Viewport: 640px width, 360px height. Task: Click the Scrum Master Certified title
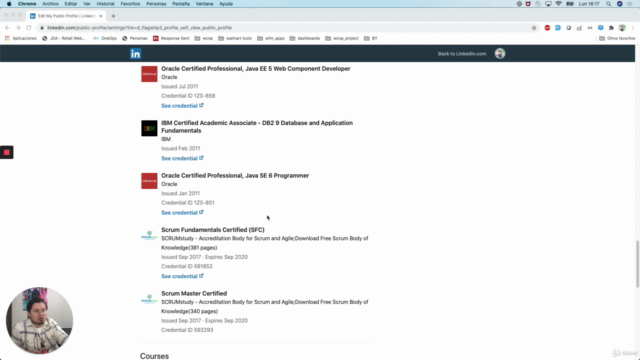coord(194,293)
